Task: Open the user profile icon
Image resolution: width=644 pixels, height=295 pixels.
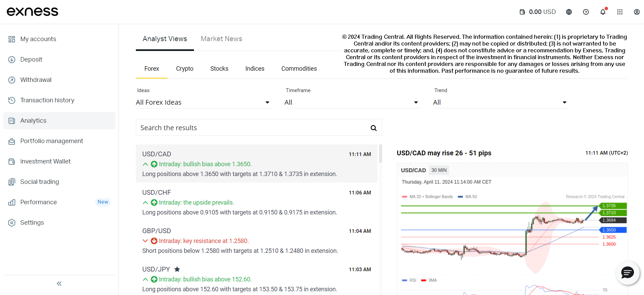Action: (637, 12)
